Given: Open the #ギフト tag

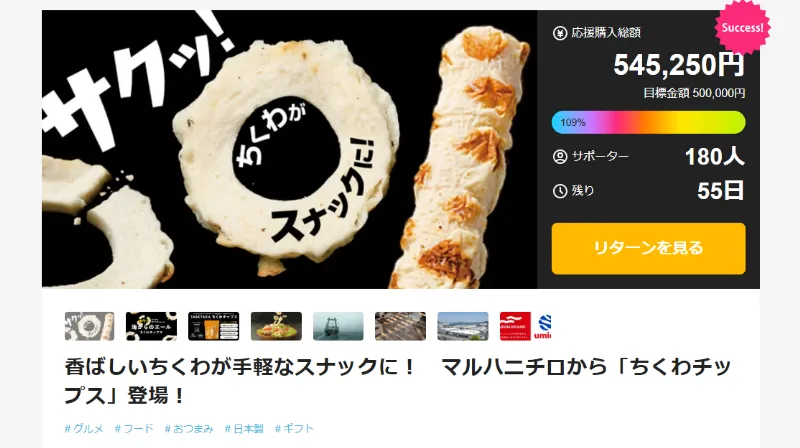Looking at the screenshot, I should (x=294, y=429).
